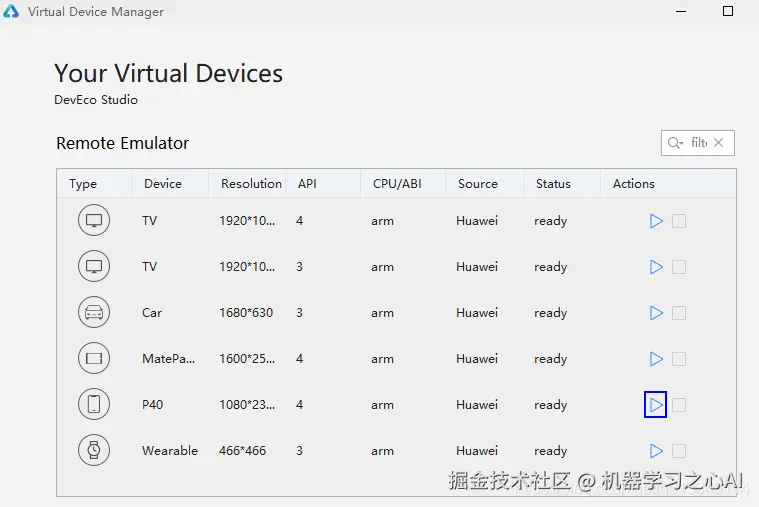The image size is (759, 507).
Task: Start the Wearable remote emulator
Action: pyautogui.click(x=656, y=451)
